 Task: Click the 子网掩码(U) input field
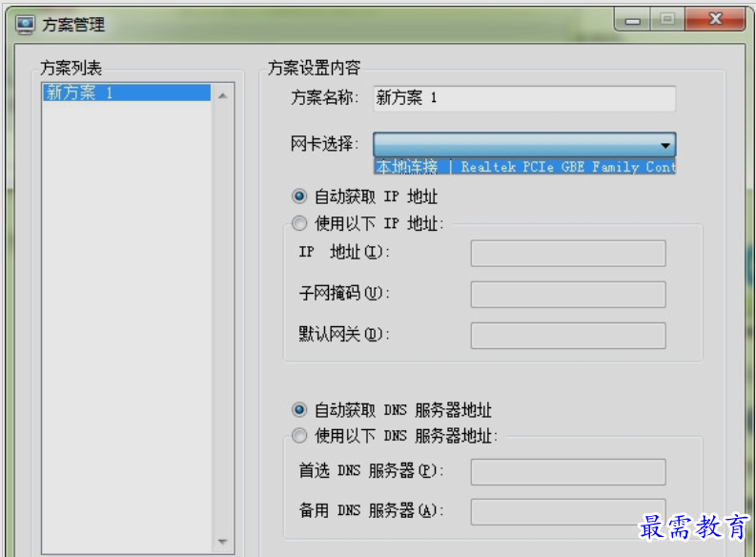tap(568, 294)
